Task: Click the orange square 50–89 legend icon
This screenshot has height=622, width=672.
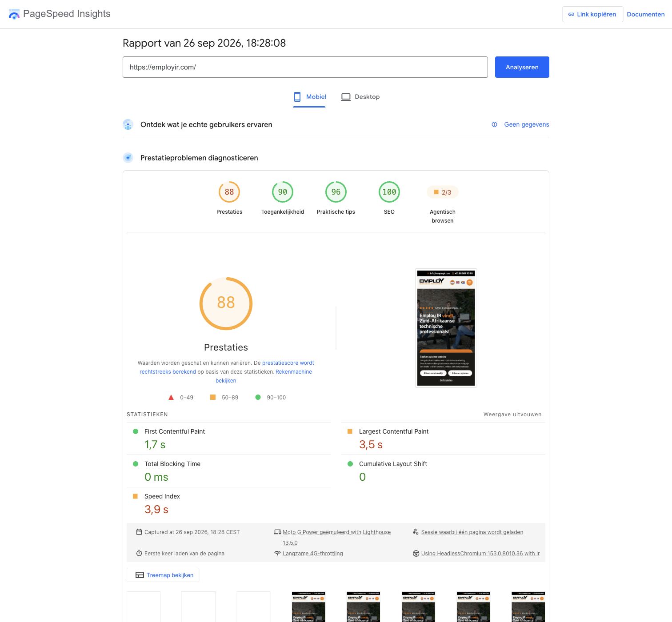Action: (213, 397)
